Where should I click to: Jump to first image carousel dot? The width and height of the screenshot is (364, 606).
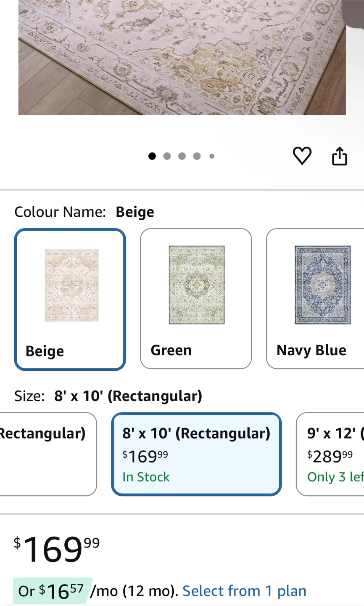152,156
